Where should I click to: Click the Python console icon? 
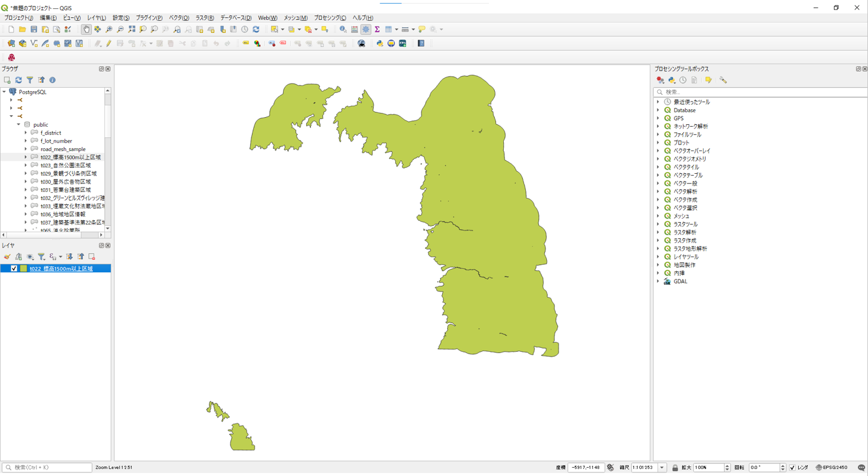coord(380,44)
